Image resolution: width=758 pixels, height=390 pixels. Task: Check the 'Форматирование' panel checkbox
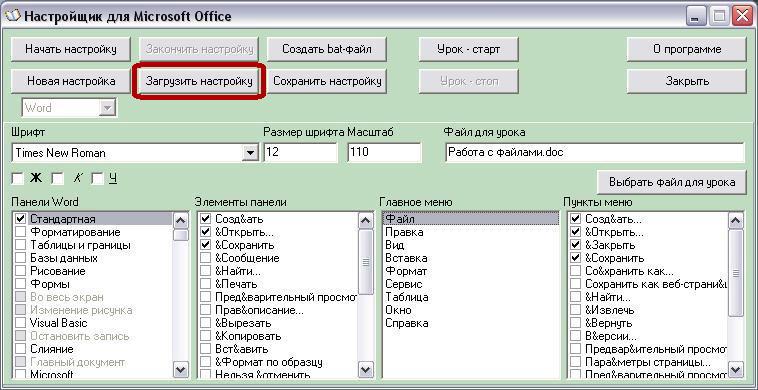tap(20, 232)
